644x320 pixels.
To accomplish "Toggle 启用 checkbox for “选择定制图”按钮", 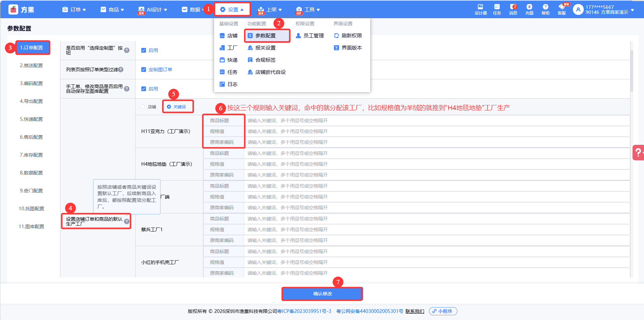I will click(144, 50).
